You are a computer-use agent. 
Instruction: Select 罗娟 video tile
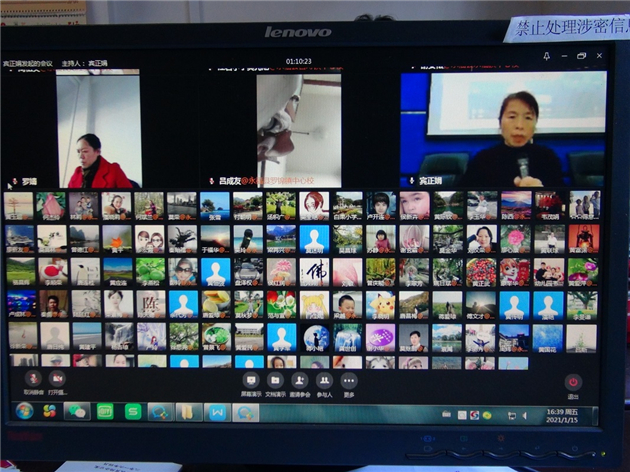click(x=99, y=129)
